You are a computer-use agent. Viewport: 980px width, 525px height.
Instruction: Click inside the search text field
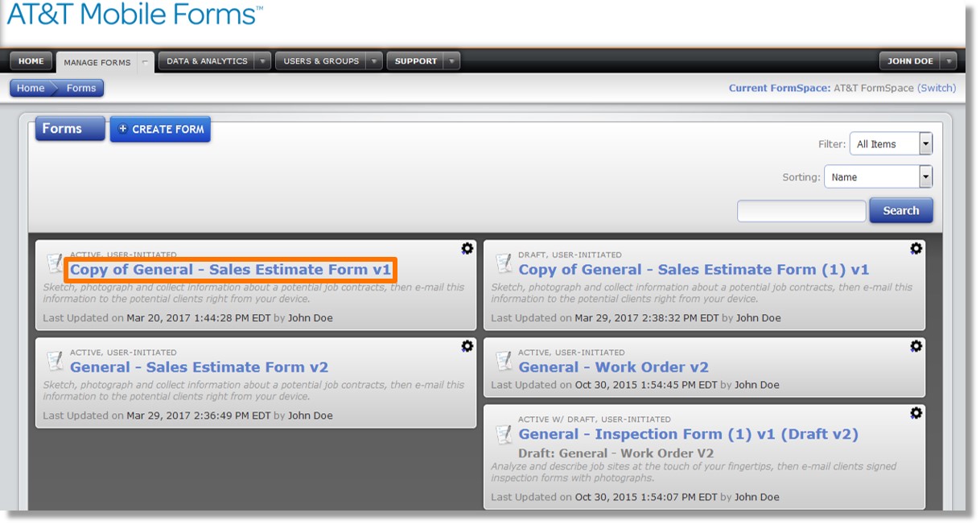801,211
